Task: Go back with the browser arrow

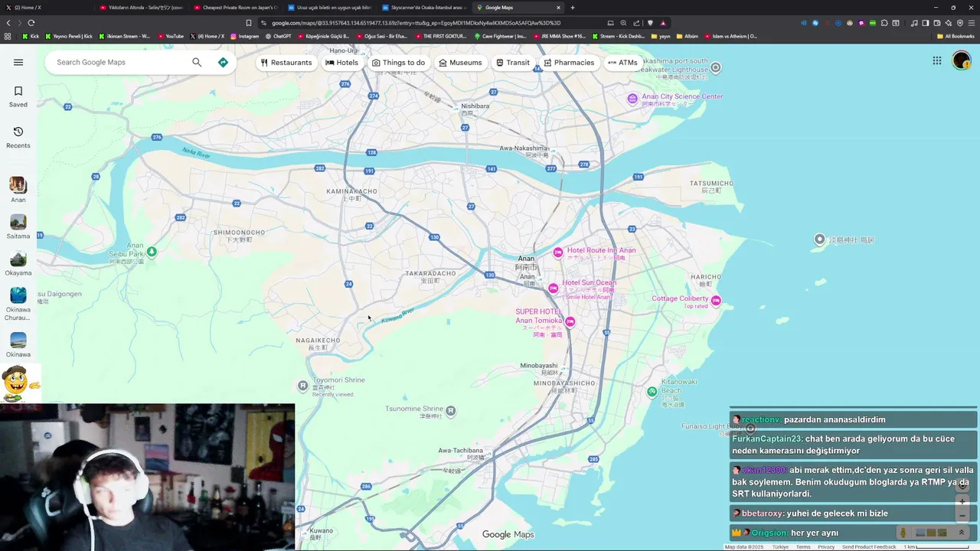Action: coord(8,23)
